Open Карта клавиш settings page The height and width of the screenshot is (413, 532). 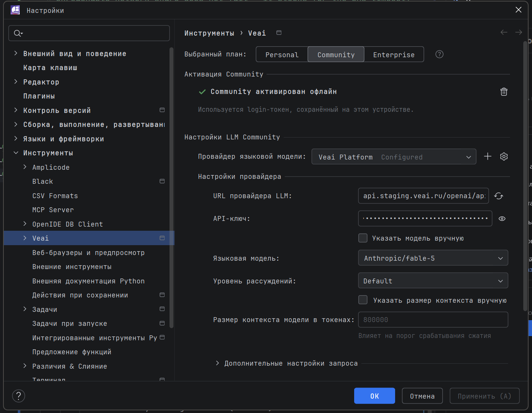tap(50, 68)
